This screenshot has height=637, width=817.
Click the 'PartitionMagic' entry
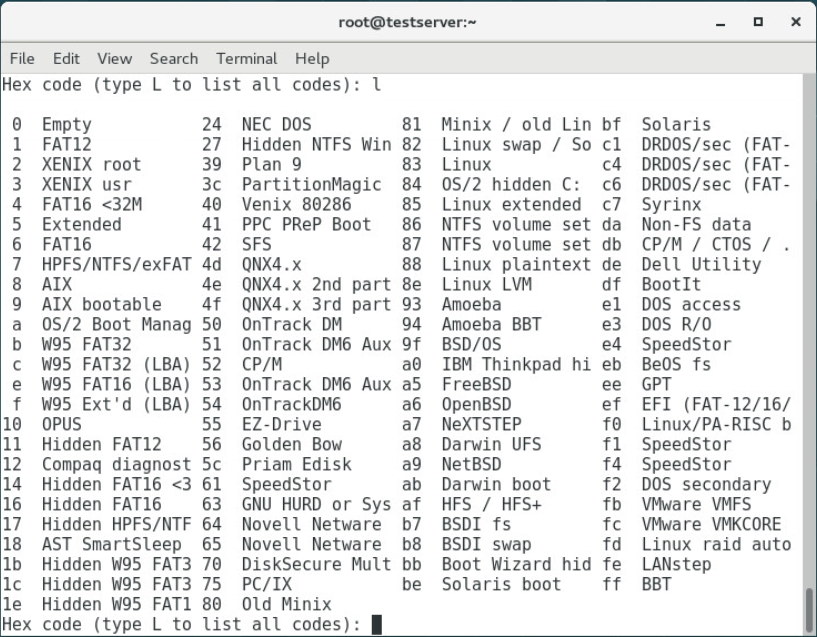tap(312, 184)
